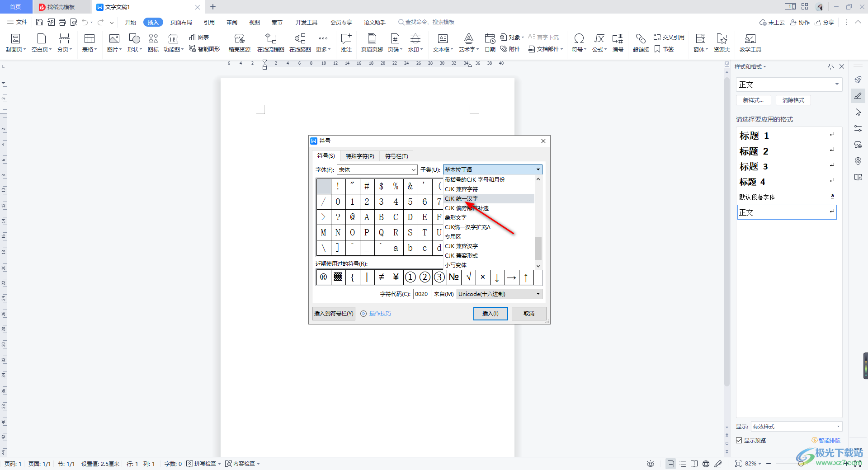Toggle the show preview checkbox

pos(739,440)
